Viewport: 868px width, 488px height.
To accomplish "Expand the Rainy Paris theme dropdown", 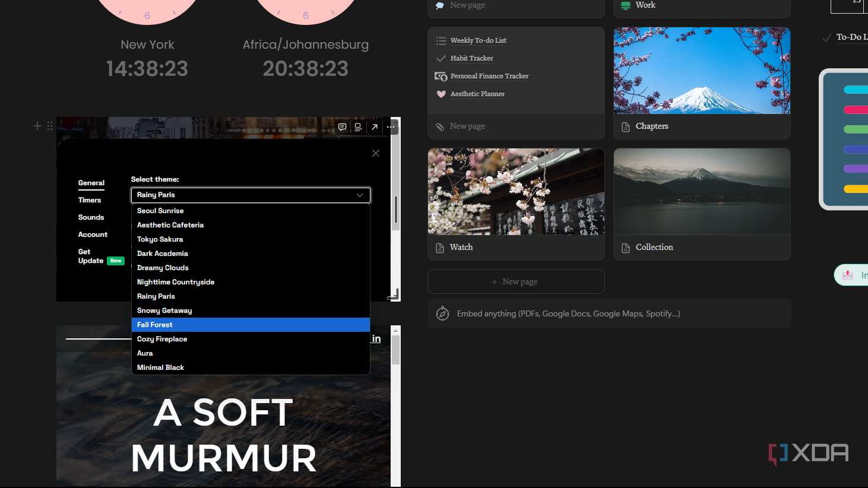I will coord(251,195).
